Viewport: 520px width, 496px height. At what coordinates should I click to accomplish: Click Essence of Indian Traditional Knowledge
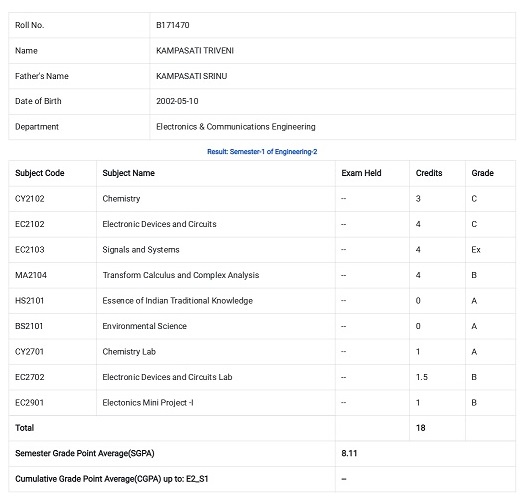coord(178,301)
